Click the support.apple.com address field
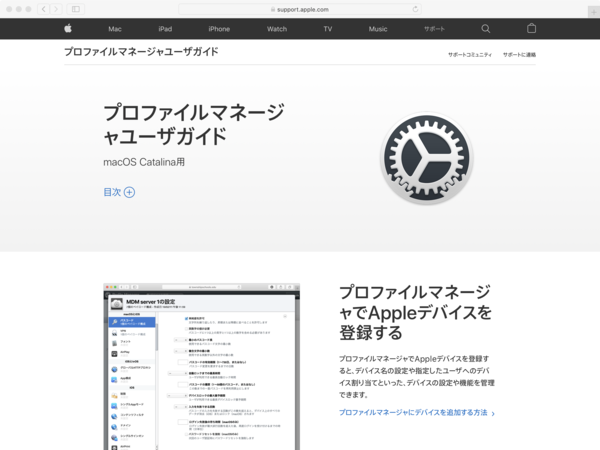This screenshot has width=600, height=450. pos(300,9)
